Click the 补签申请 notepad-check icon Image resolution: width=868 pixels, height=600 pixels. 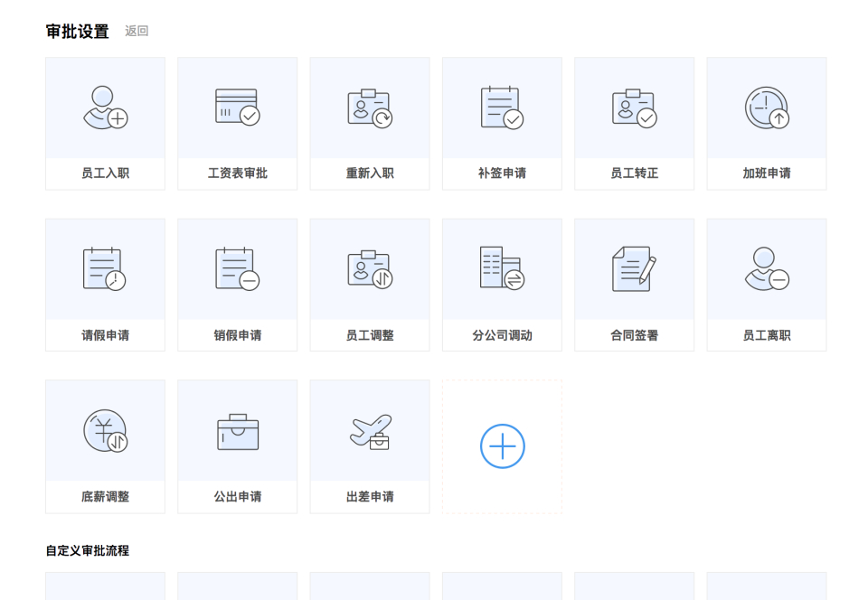(502, 108)
